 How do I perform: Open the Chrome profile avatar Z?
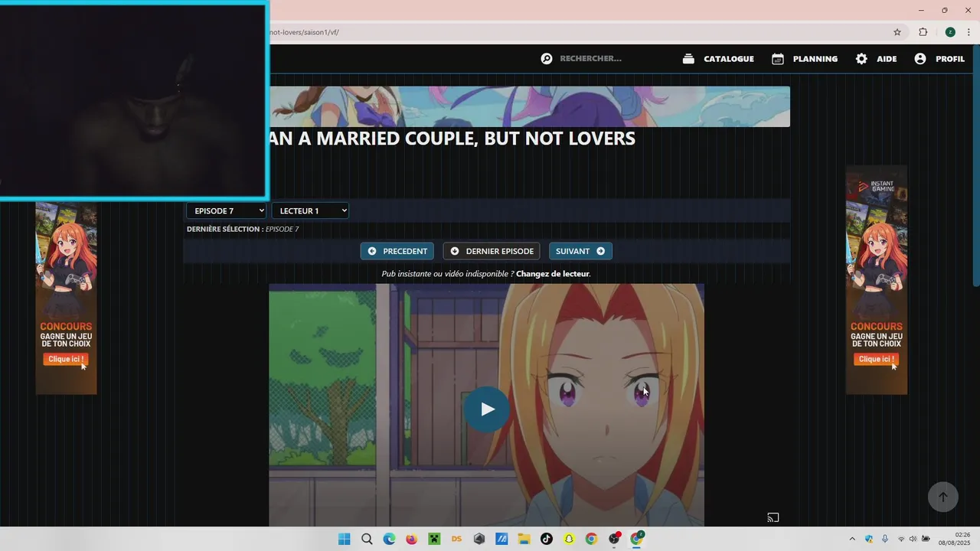click(x=950, y=32)
